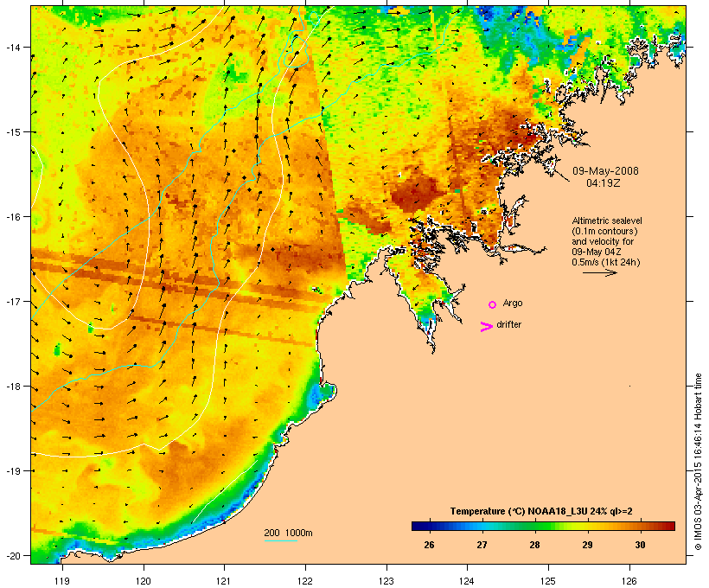This screenshot has height=588, width=709.
Task: Click the time label 04:19Z
Action: click(x=604, y=183)
